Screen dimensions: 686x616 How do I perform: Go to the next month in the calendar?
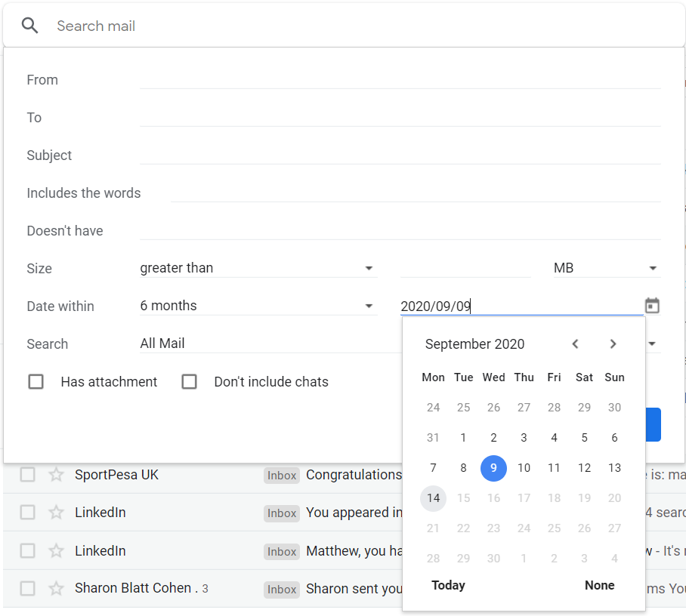(x=613, y=343)
